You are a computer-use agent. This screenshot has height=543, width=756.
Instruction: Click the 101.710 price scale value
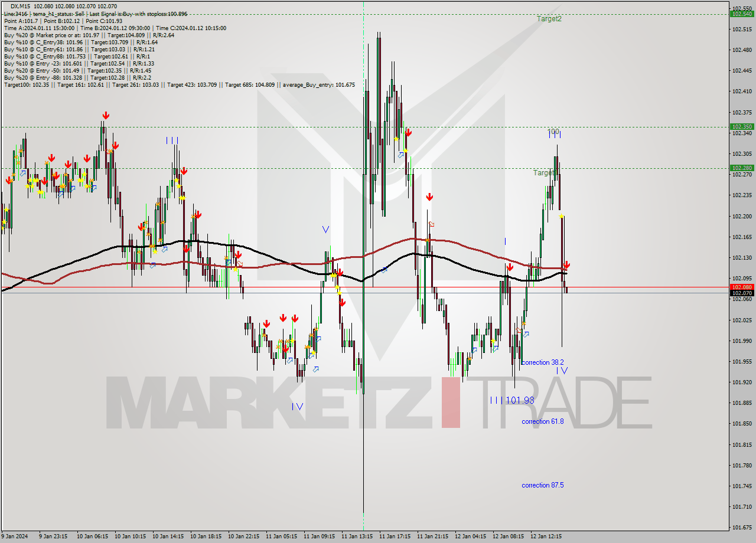pos(742,506)
